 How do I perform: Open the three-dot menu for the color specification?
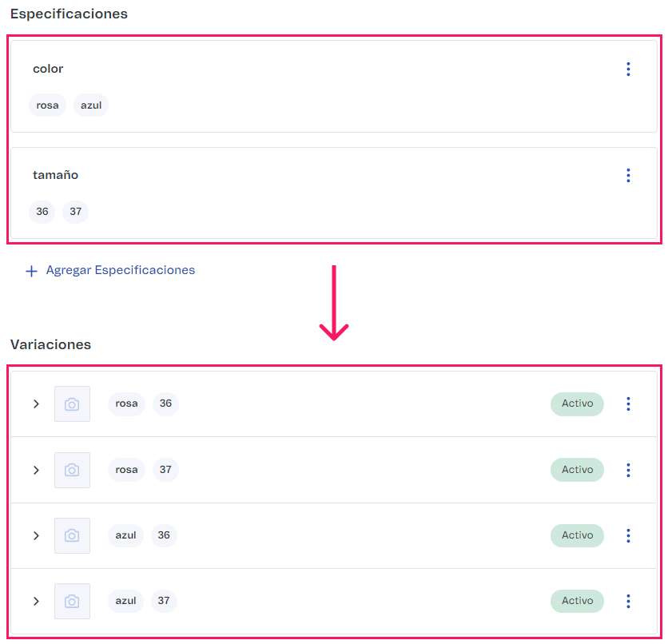click(x=628, y=69)
